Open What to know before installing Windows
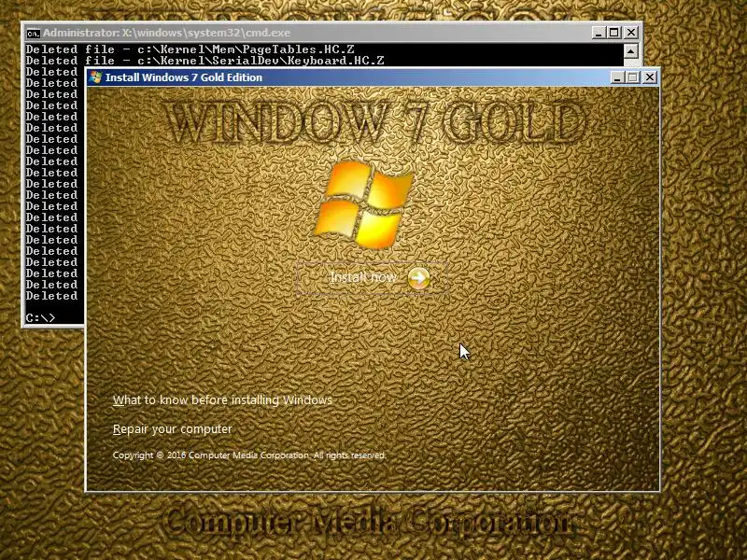This screenshot has height=560, width=747. coord(222,400)
